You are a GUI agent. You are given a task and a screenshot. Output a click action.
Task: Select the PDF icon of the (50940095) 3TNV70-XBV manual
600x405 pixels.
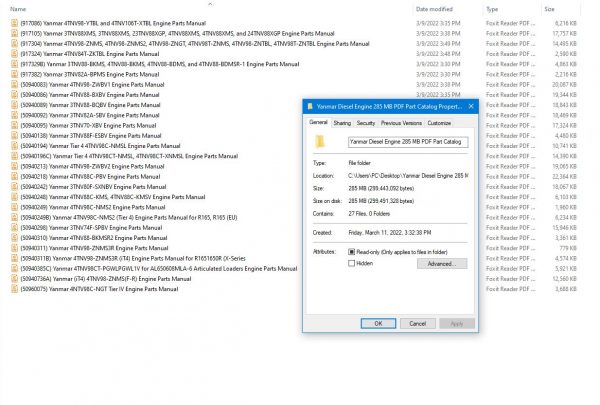click(x=15, y=126)
